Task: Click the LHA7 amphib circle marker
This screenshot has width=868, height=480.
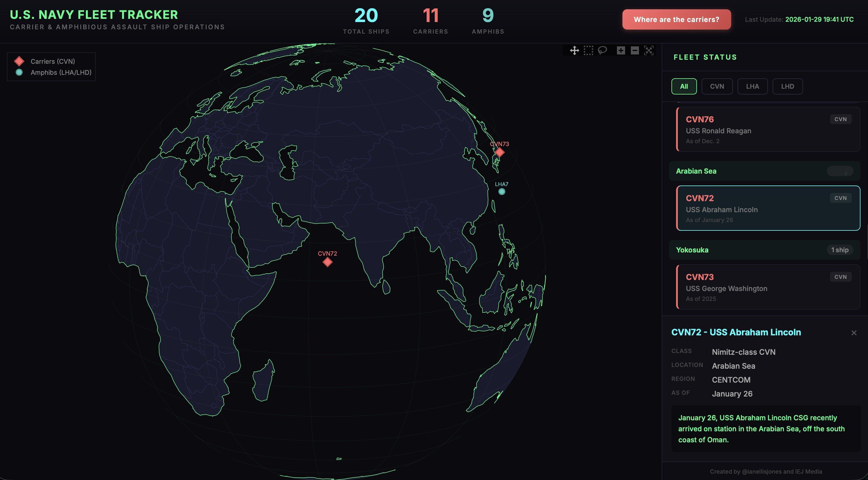Action: (501, 192)
